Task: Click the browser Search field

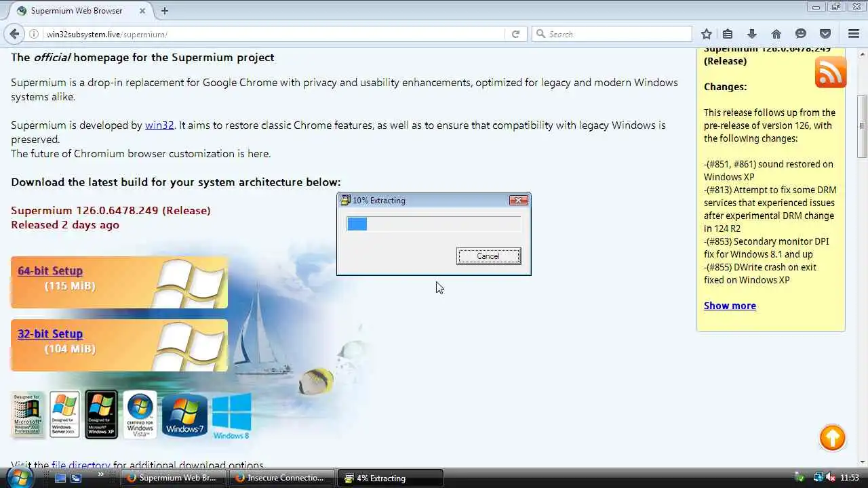Action: [x=612, y=34]
